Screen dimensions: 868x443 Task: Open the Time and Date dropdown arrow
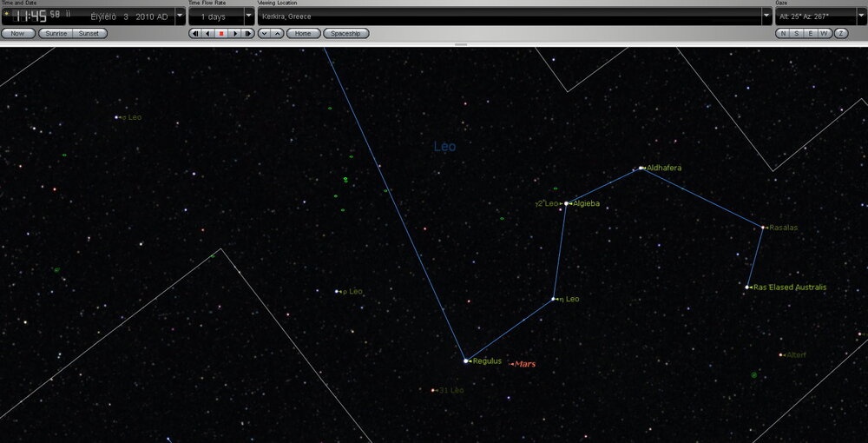180,17
